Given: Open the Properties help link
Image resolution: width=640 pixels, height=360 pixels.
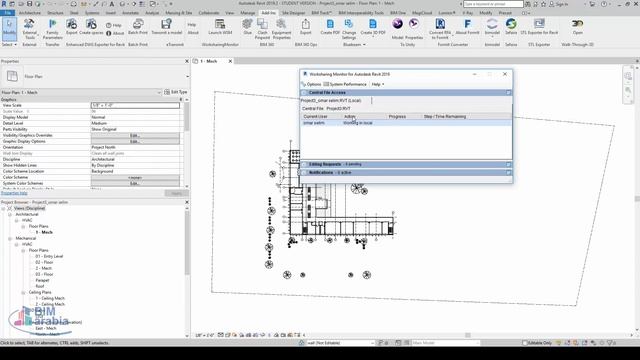Looking at the screenshot, I should [14, 193].
